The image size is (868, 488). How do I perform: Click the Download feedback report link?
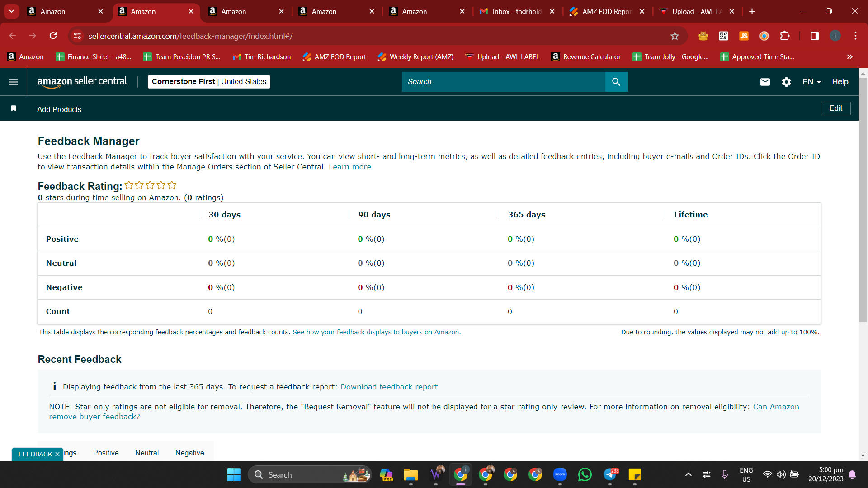pos(389,387)
